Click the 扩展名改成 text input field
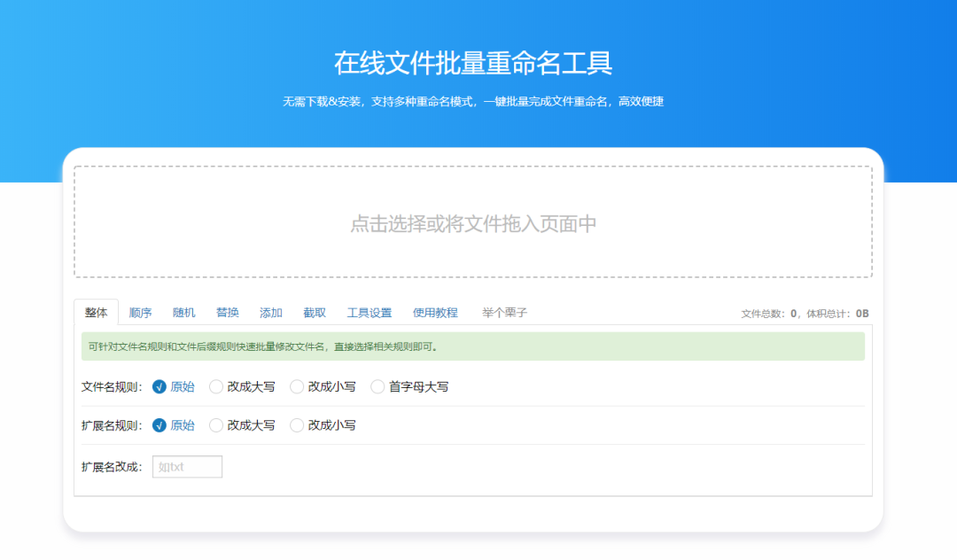957x560 pixels. (x=187, y=466)
